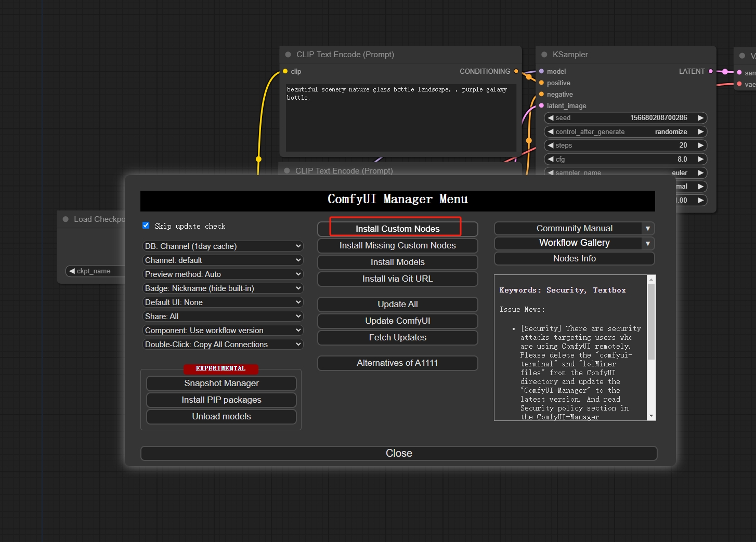Click the news box scrollbar thumb
The image size is (756, 542).
(651, 322)
